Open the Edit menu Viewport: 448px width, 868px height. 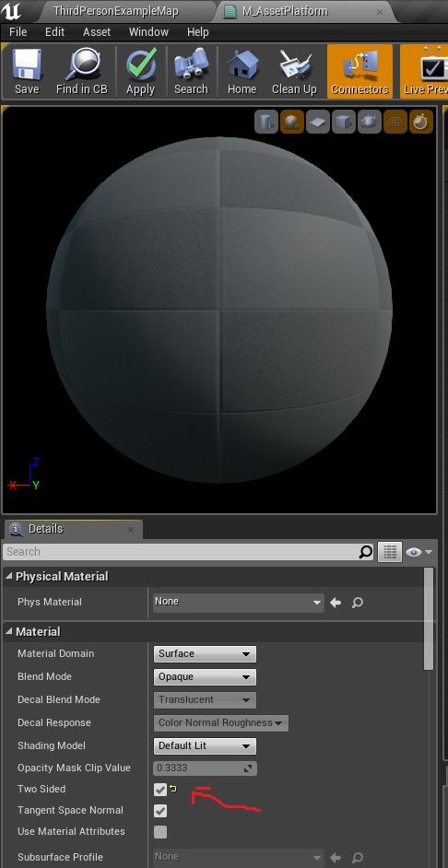54,32
